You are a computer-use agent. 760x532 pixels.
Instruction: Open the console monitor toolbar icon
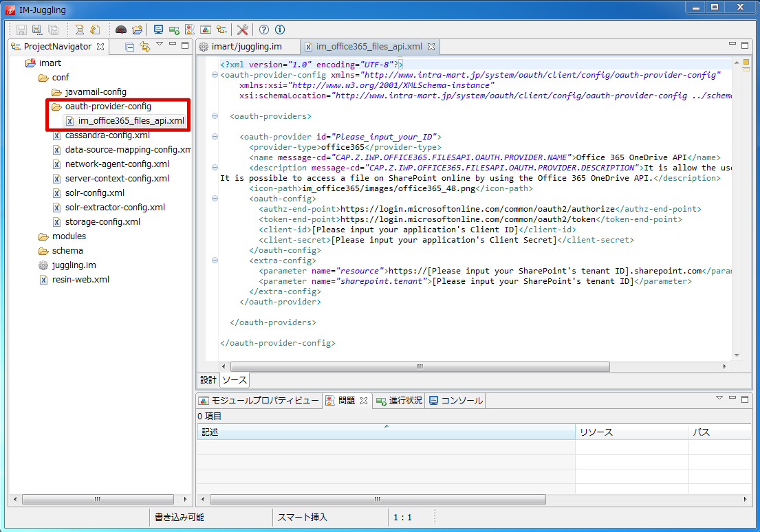158,30
